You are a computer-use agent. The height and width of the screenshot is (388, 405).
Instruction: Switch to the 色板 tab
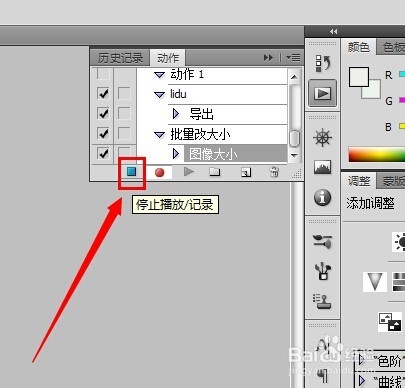click(391, 47)
